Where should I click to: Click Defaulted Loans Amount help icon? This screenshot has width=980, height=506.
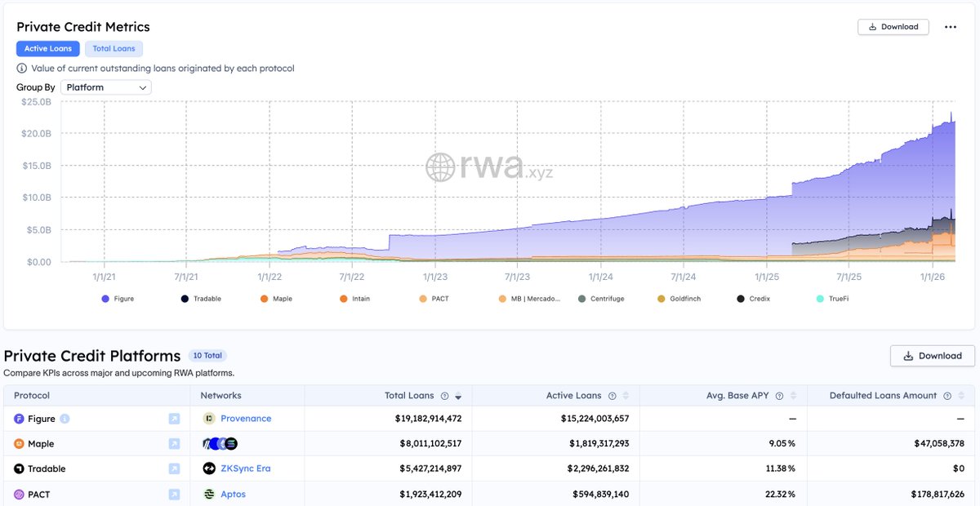(x=947, y=396)
